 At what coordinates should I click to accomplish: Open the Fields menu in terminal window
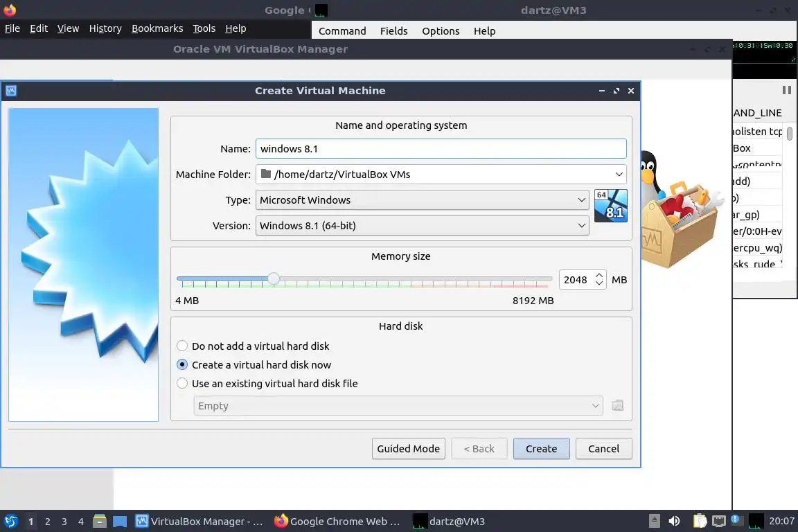point(394,31)
